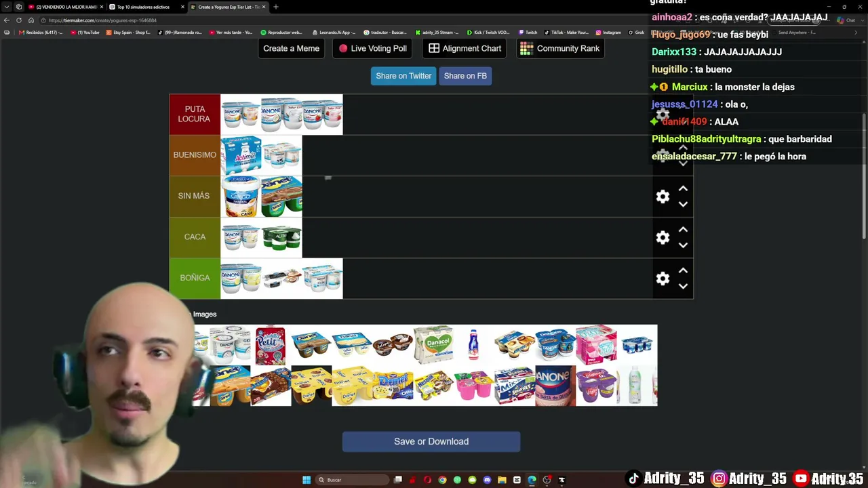This screenshot has width=868, height=488.
Task: Click the SIN MÁS tier label
Action: (x=195, y=197)
